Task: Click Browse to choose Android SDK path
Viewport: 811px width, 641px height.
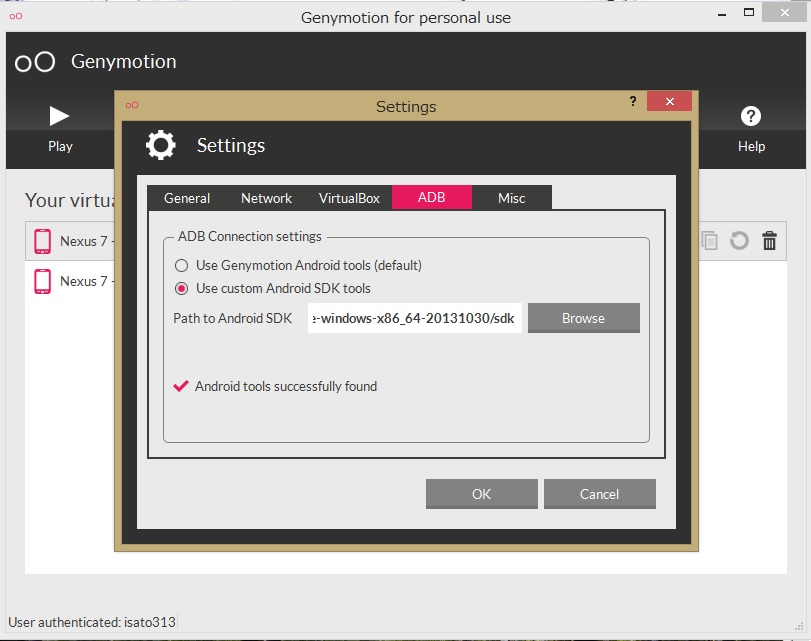Action: pyautogui.click(x=583, y=318)
